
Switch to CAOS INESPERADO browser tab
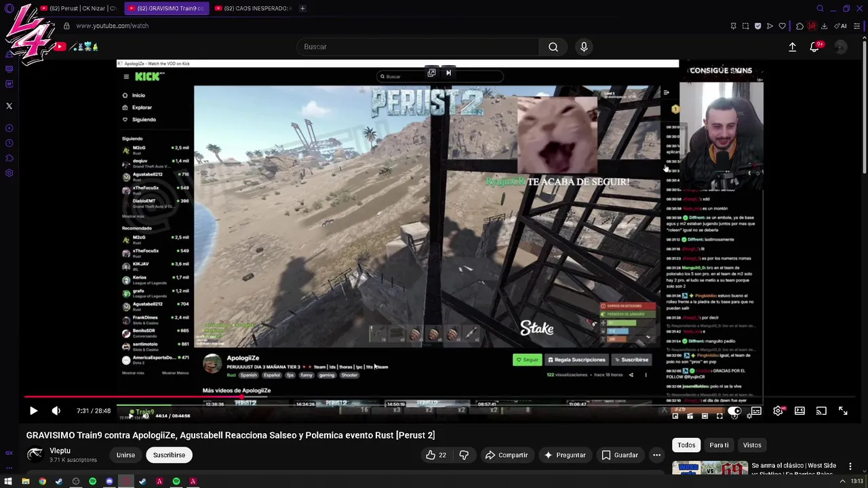(x=252, y=8)
